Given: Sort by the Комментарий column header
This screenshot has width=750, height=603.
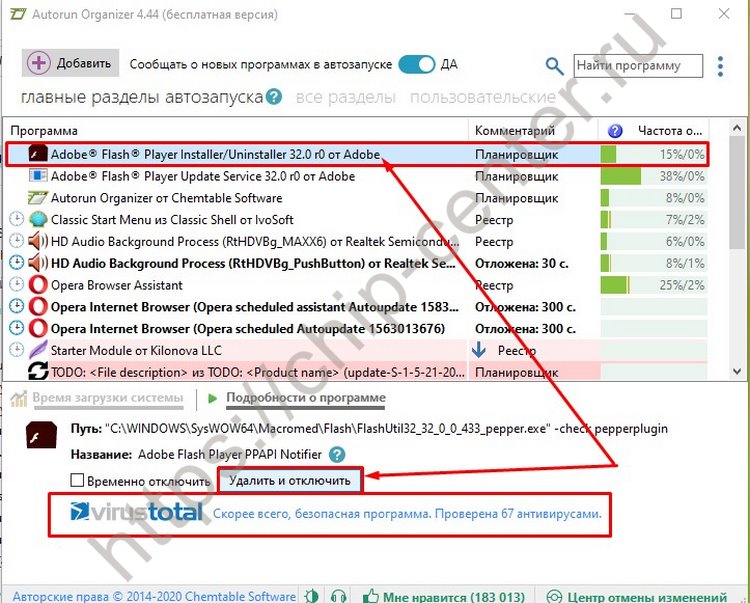Looking at the screenshot, I should coord(515,131).
